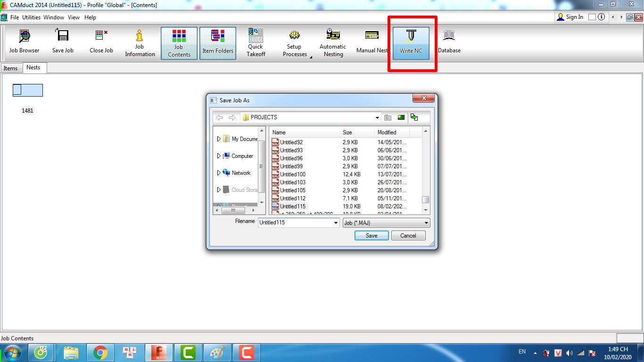Open the Job (*.MAJ) file type dropdown

(386, 222)
